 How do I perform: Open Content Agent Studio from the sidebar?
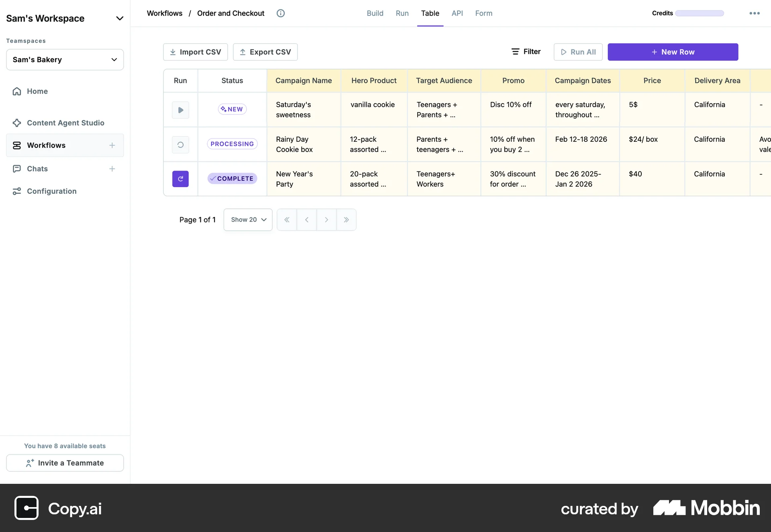[x=16, y=123]
